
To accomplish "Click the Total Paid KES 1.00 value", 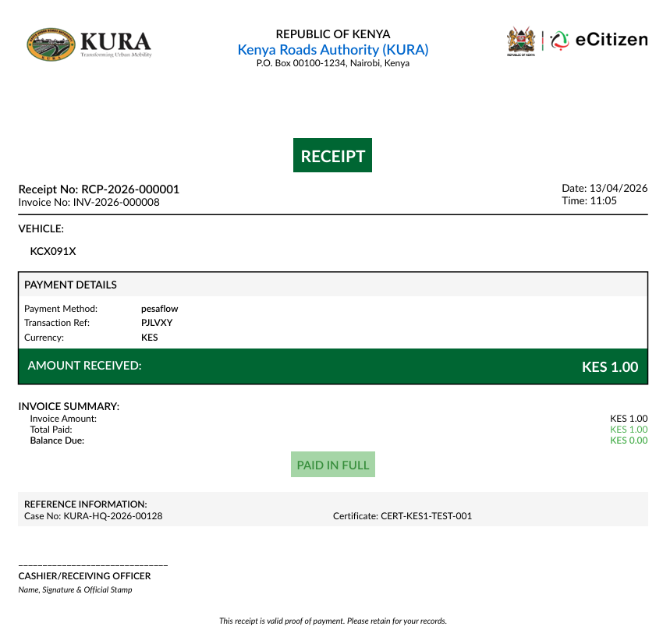I will (x=629, y=430).
